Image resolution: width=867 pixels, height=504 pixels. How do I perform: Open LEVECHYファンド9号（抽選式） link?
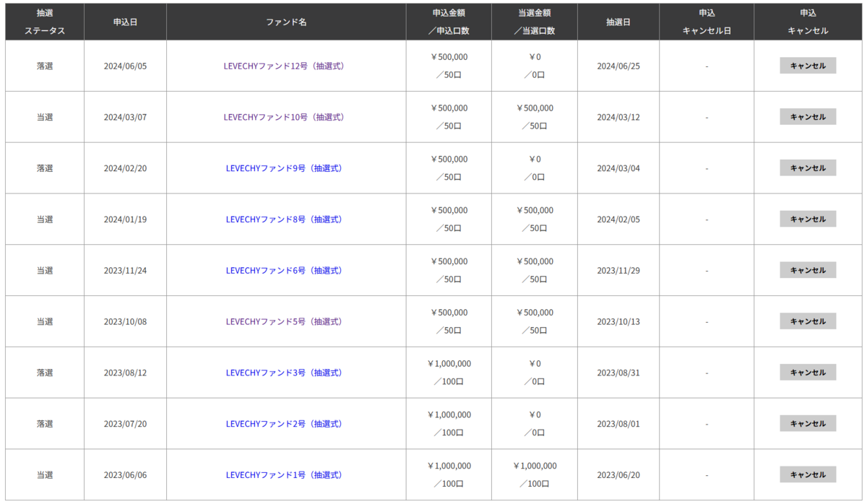283,168
